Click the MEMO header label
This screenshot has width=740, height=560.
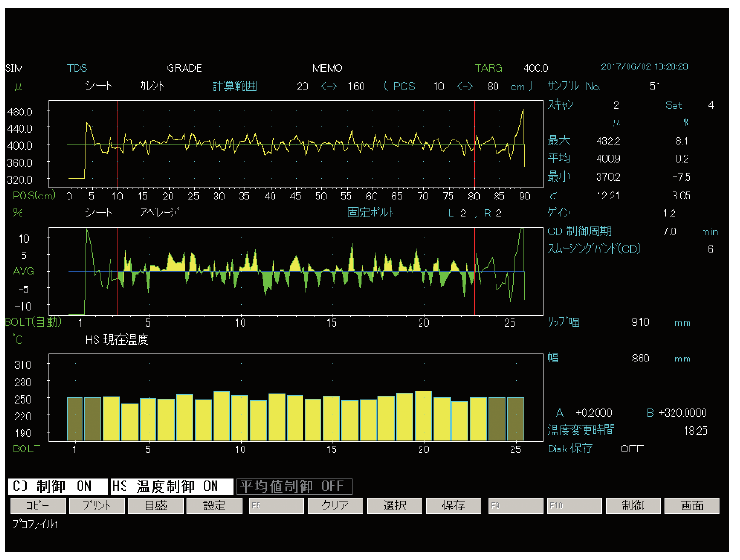click(327, 68)
